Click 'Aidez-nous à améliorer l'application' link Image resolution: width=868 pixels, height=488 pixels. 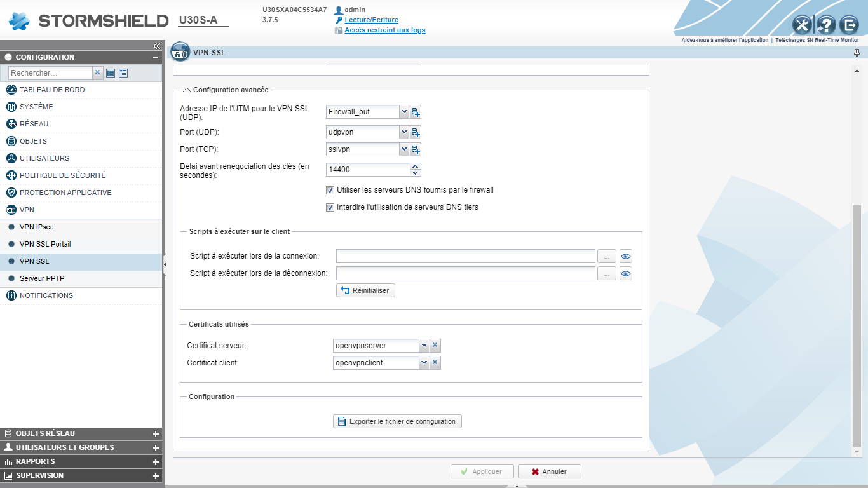tap(725, 40)
